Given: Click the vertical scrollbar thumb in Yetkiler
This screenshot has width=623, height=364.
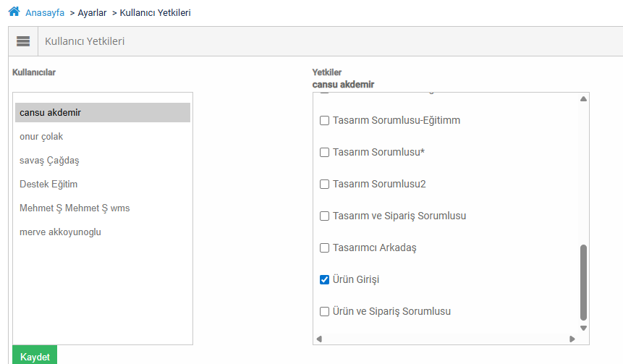Looking at the screenshot, I should pyautogui.click(x=583, y=282).
